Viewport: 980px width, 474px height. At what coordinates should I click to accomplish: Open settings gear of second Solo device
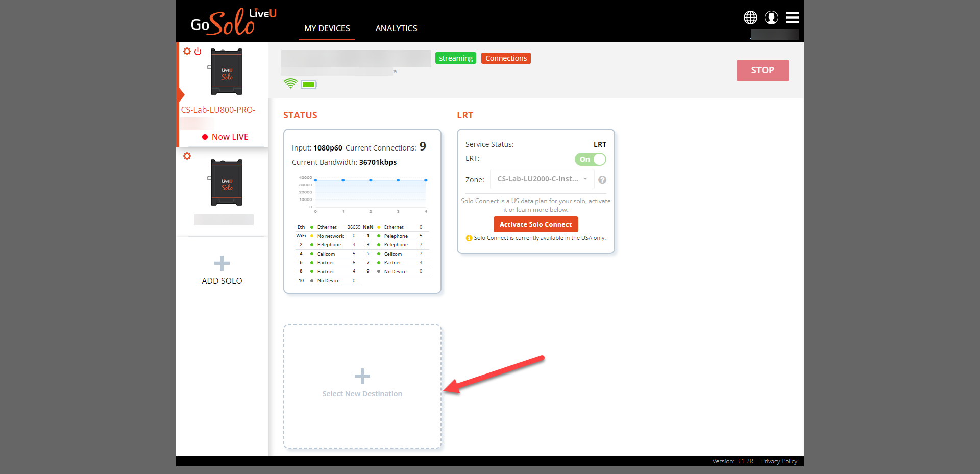tap(187, 156)
